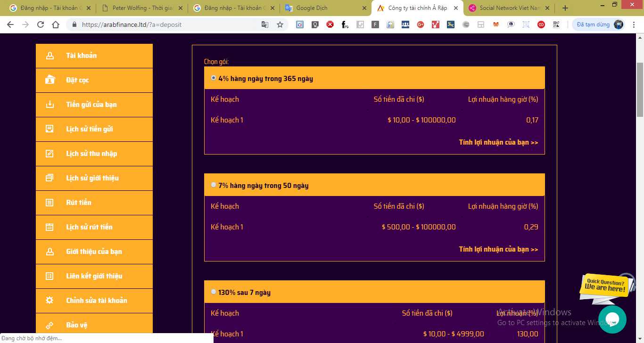Switch to the Google Dịch tab

click(x=325, y=8)
